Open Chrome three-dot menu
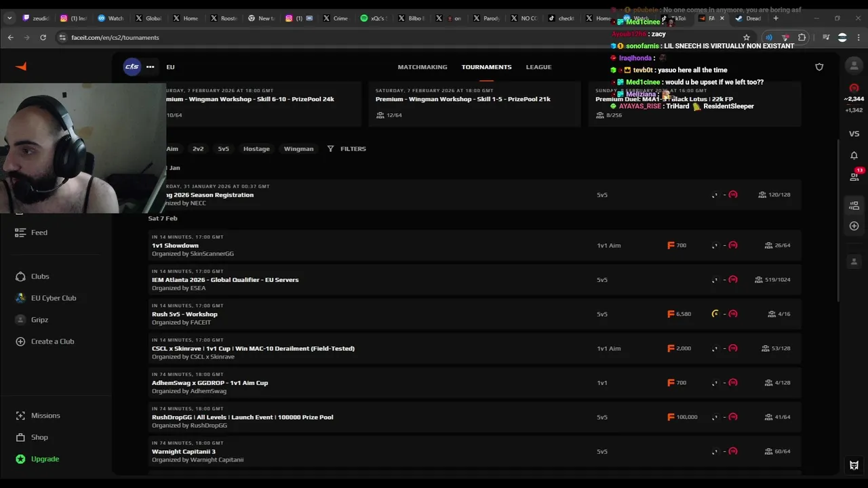 point(859,37)
